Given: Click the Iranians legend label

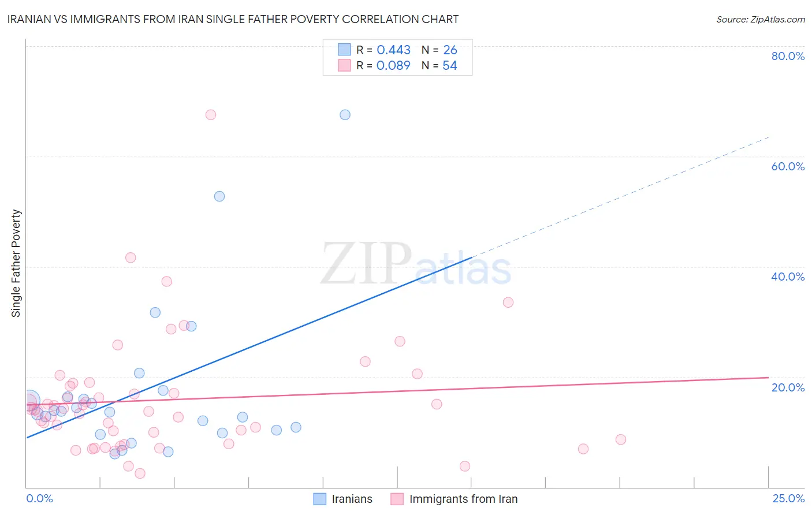Looking at the screenshot, I should [352, 499].
